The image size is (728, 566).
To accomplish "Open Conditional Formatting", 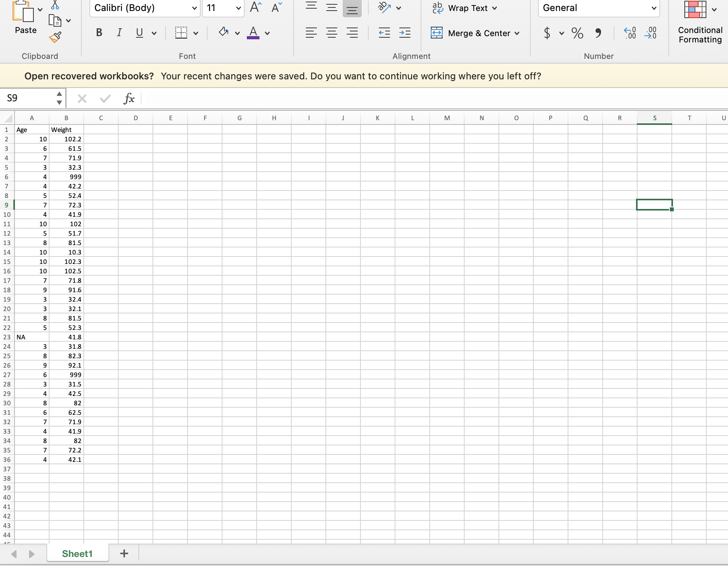I will tap(700, 23).
